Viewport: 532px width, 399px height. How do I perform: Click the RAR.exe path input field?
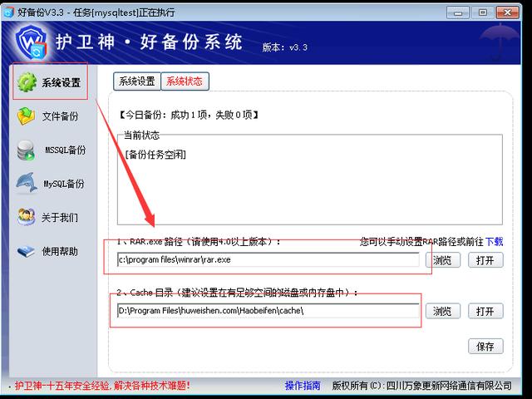click(x=268, y=259)
